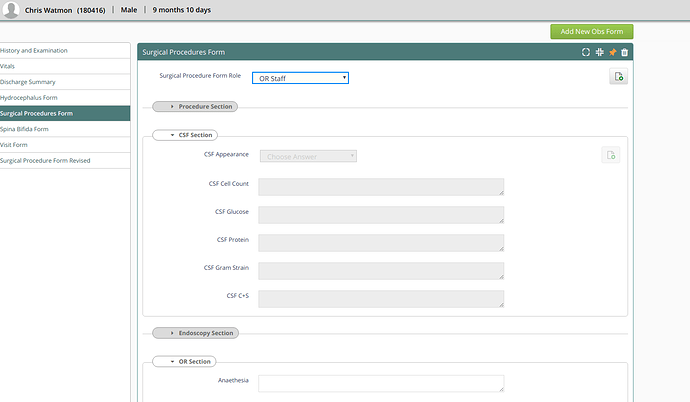Viewport: 690px width, 402px height.
Task: Click the Add New Obs Form button
Action: (x=591, y=32)
